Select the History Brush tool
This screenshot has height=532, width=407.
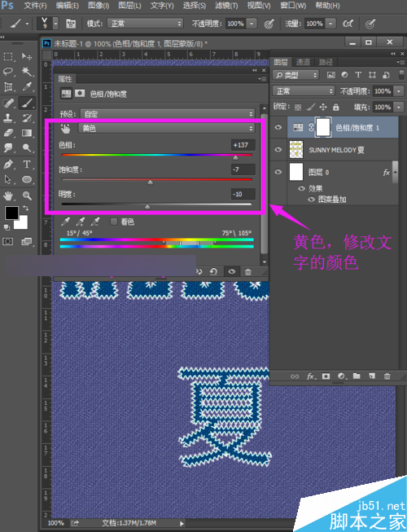click(27, 118)
